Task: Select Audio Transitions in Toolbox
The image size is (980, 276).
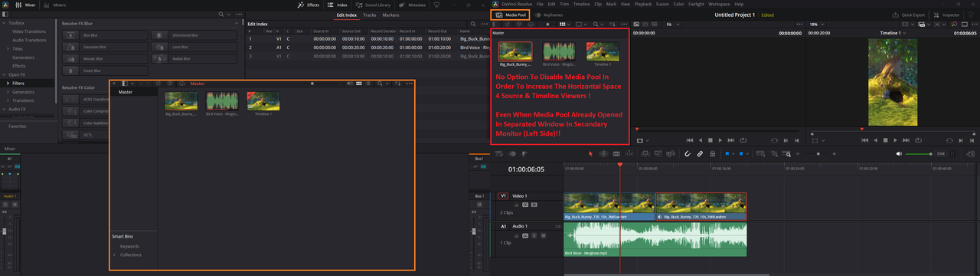Action: click(28, 40)
